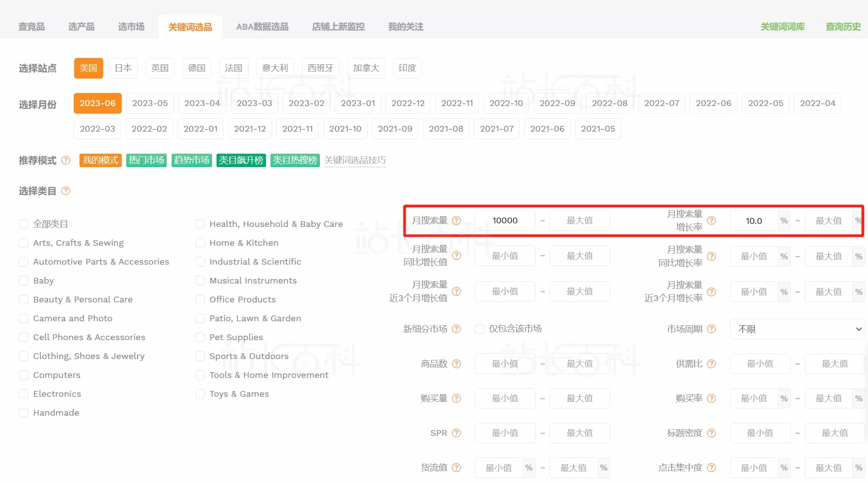Open help icon next to 选择类目
Image resolution: width=868 pixels, height=484 pixels.
66,191
